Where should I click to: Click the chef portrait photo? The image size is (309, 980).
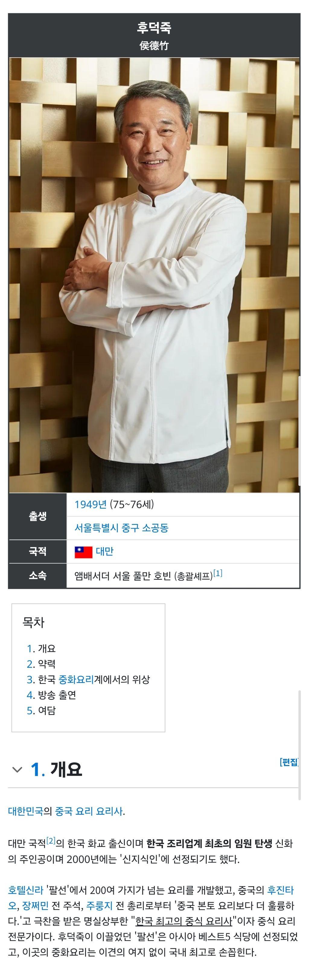tap(154, 275)
